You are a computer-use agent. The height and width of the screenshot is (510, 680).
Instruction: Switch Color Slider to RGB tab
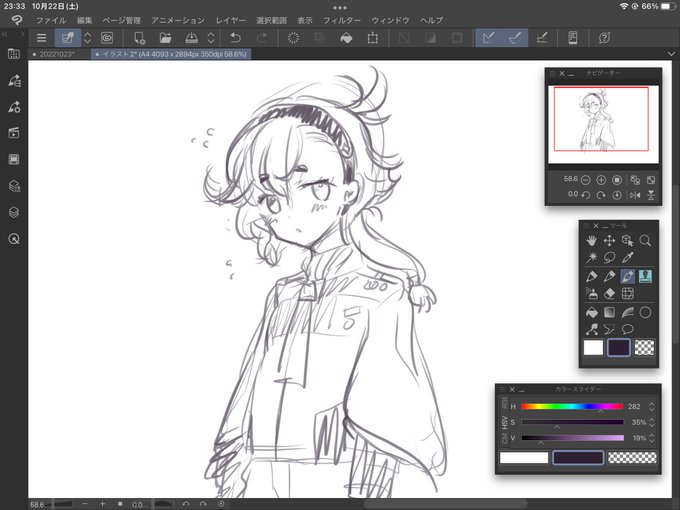point(504,403)
